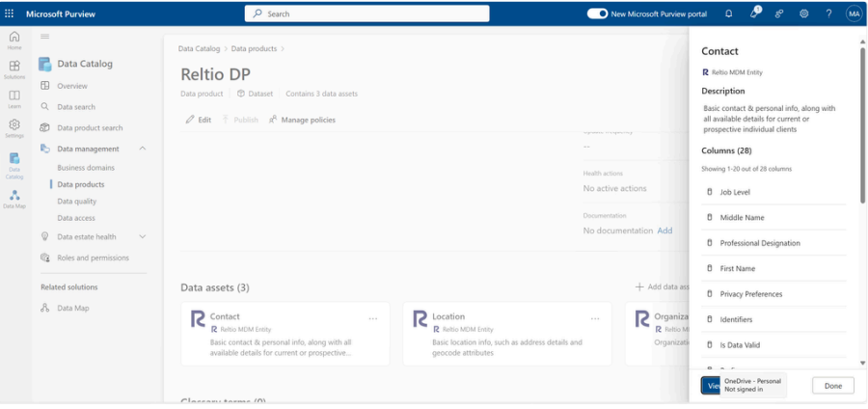This screenshot has width=868, height=409.
Task: Open Solutions in the left rail
Action: tap(14, 69)
